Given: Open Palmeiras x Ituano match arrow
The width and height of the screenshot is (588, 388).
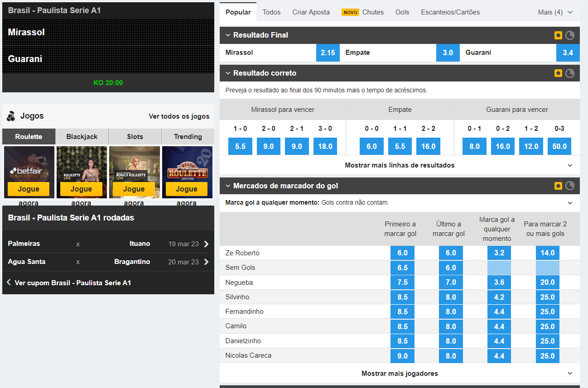Looking at the screenshot, I should coord(207,244).
